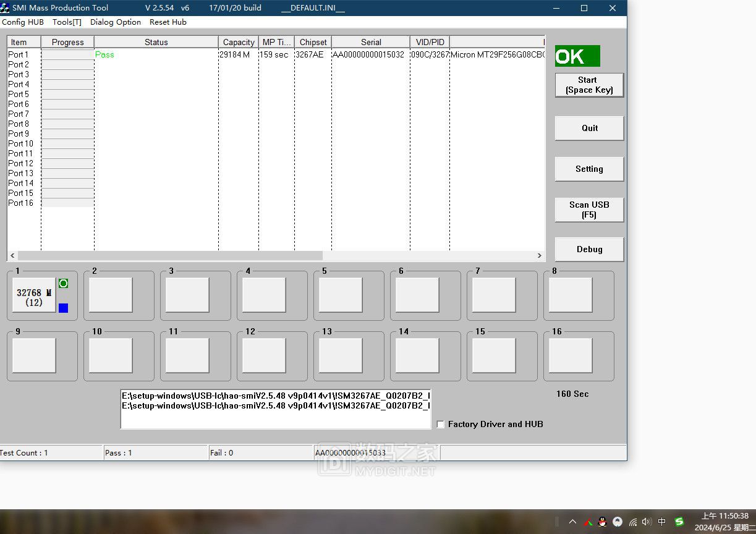Show hidden system tray icons
The width and height of the screenshot is (756, 534).
572,522
